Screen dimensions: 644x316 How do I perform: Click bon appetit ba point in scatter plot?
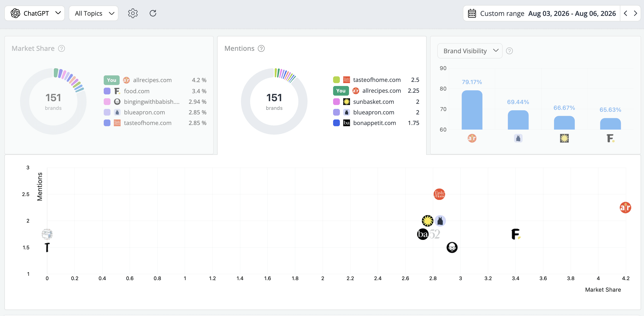point(423,234)
